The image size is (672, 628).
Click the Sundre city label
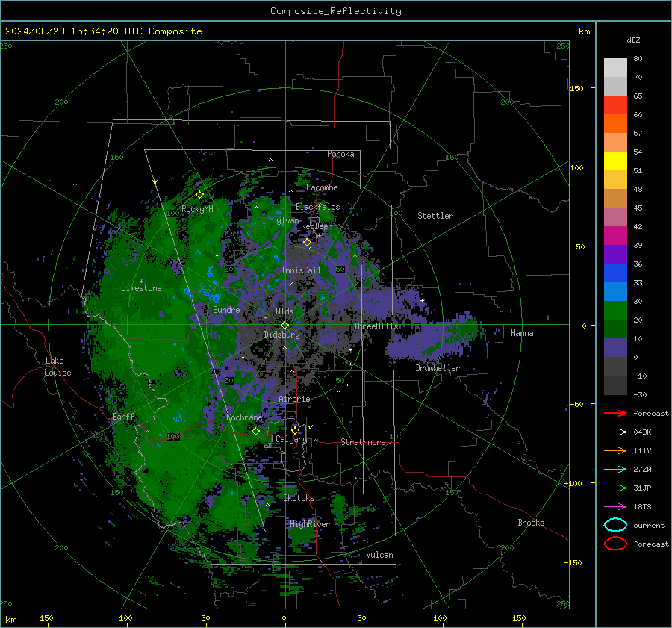click(226, 309)
